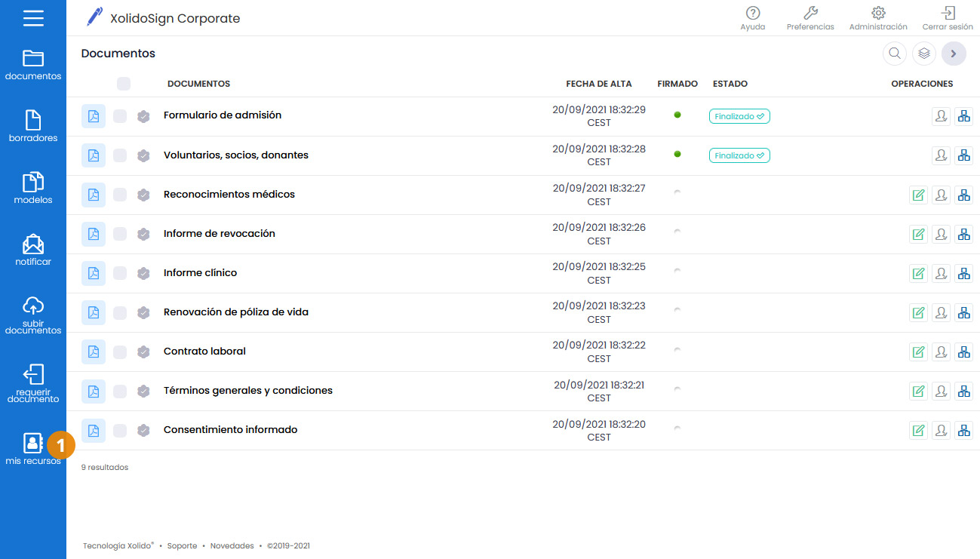Expand panel with right chevron button
This screenshot has width=980, height=559.
(954, 54)
